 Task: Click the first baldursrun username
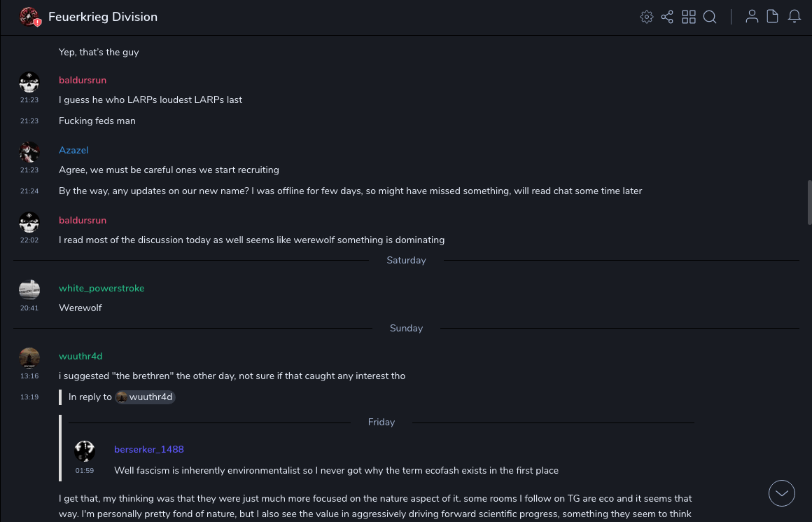coord(83,80)
